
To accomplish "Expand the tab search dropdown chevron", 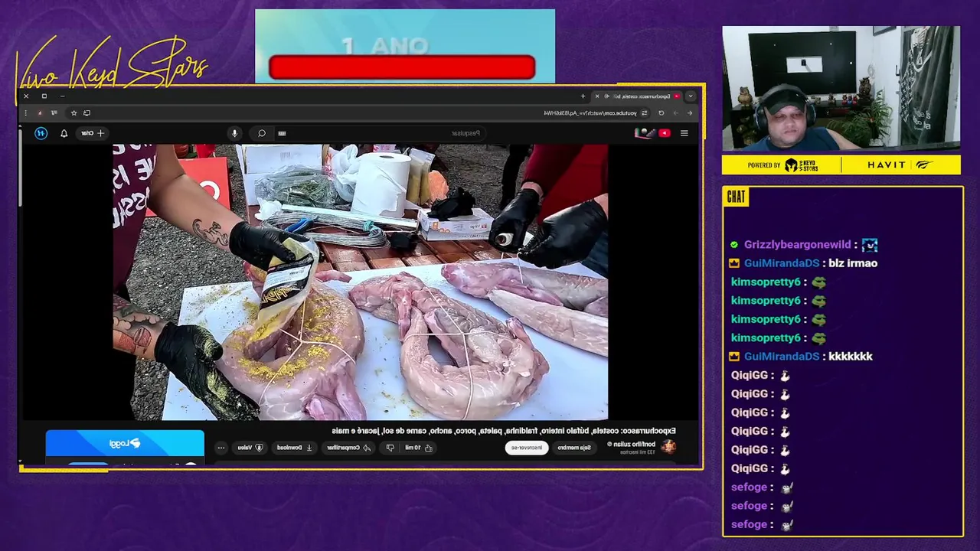I will click(691, 96).
